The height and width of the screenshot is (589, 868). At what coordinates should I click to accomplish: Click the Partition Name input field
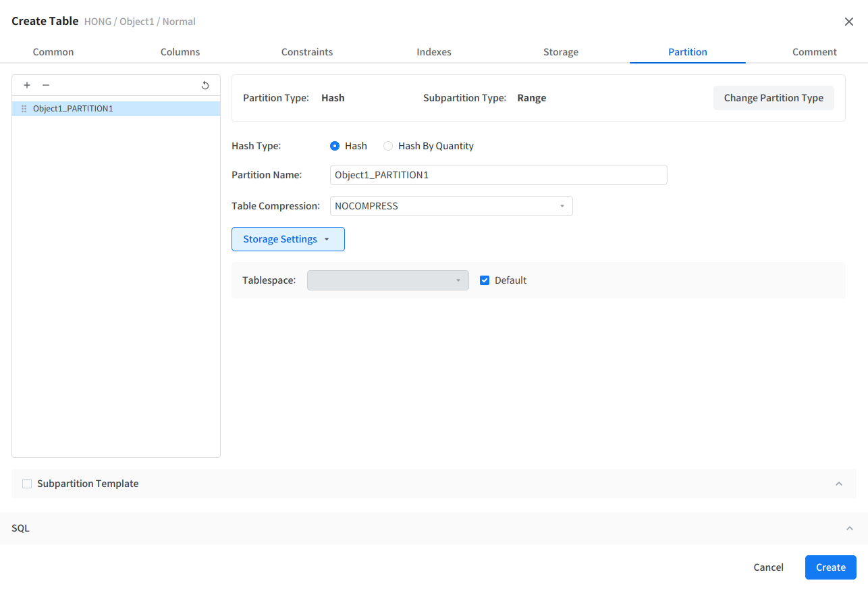(498, 175)
